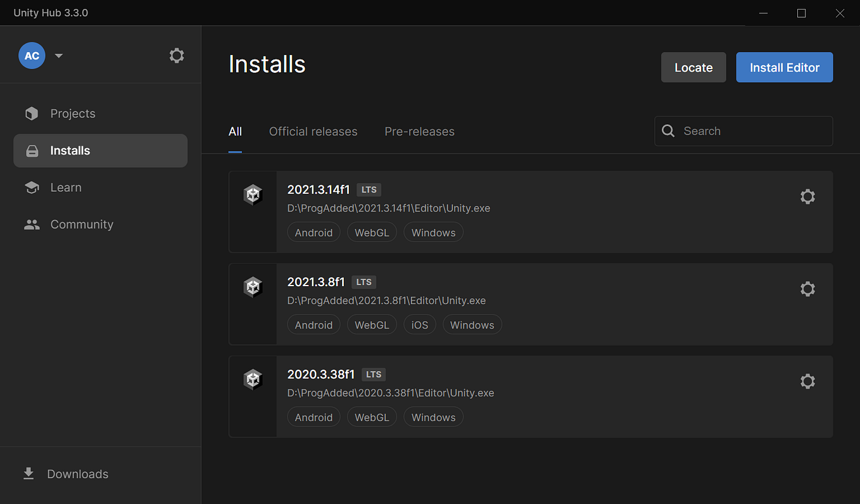Click the Locate button
The image size is (860, 504).
pyautogui.click(x=693, y=67)
